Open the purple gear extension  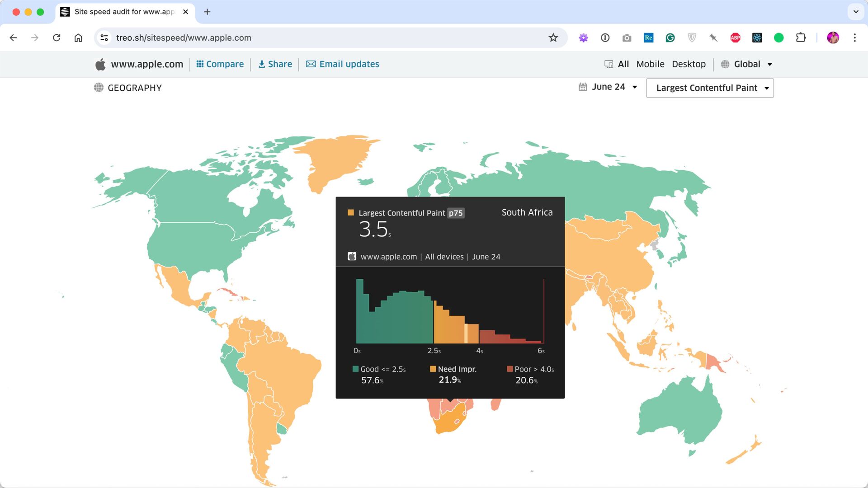coord(584,38)
